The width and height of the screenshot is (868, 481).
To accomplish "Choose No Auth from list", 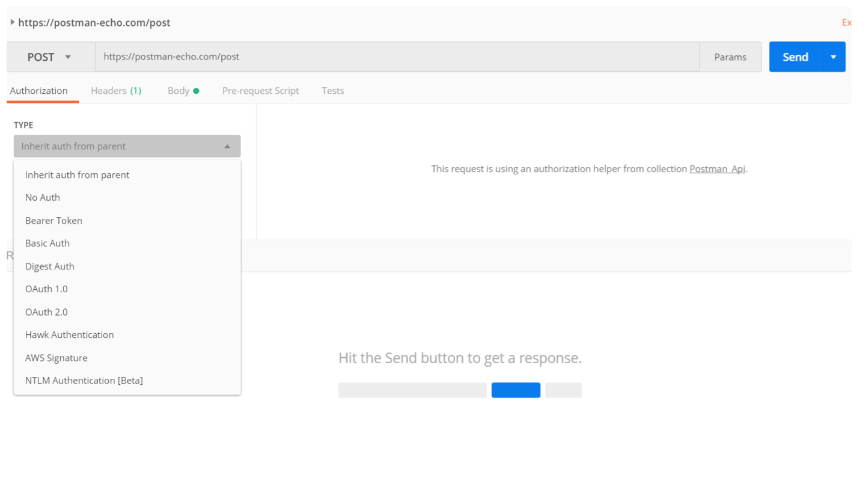I will click(x=43, y=198).
